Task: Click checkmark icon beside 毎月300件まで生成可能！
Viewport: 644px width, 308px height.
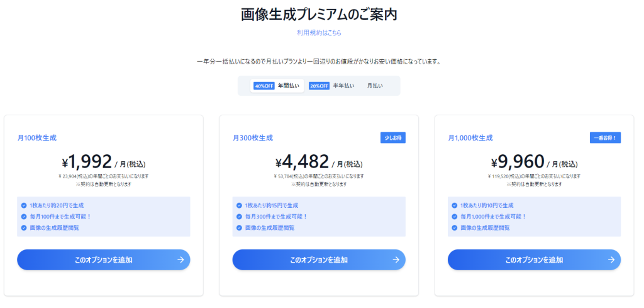Action: tap(239, 217)
